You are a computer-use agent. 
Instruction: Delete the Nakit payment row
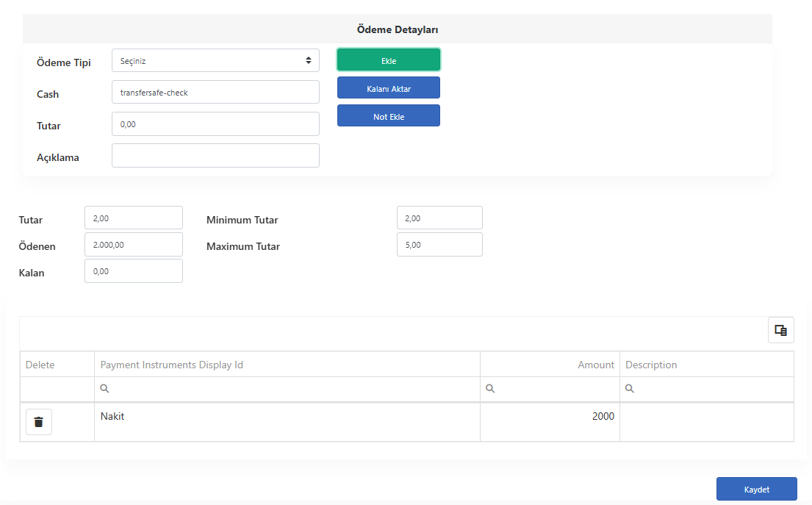[x=39, y=422]
